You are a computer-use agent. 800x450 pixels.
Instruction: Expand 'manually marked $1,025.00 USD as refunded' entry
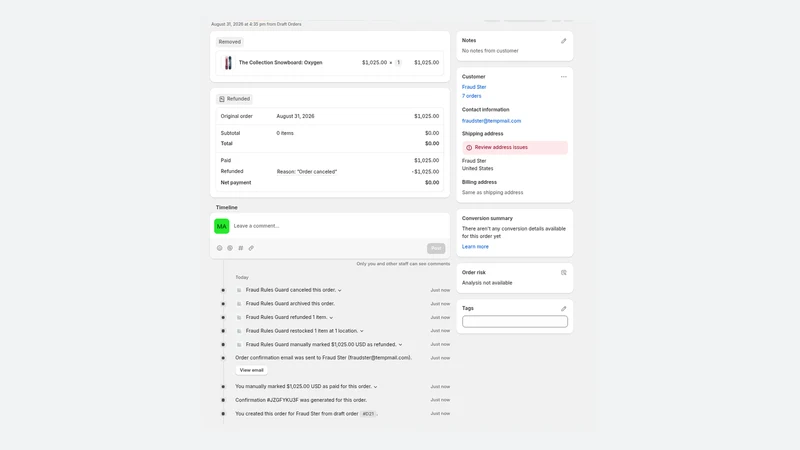(401, 345)
